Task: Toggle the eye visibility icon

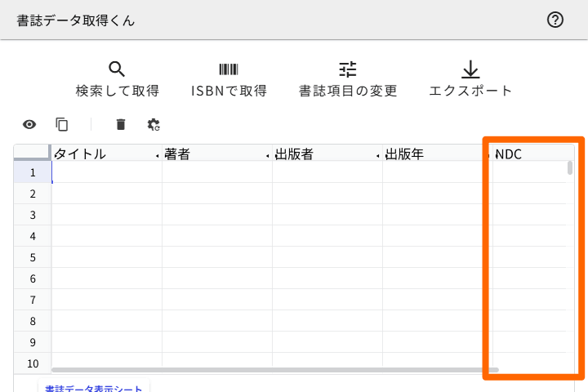Action: (x=29, y=124)
